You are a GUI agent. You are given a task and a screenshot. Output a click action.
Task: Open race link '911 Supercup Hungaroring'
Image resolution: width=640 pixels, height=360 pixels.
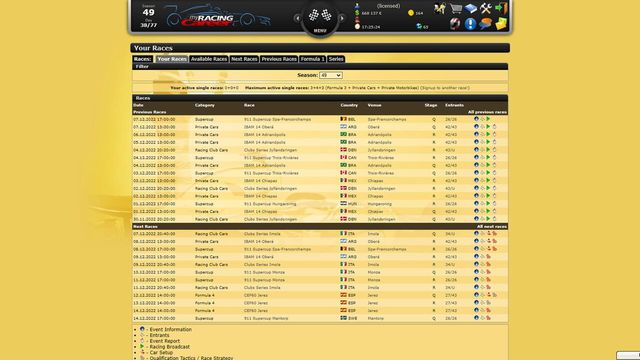coord(270,204)
